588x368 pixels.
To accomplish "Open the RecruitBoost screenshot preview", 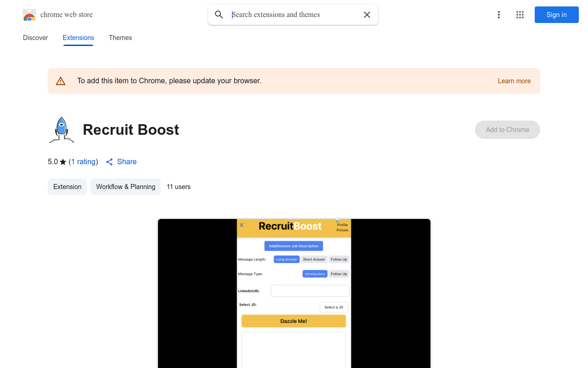I will tap(294, 293).
